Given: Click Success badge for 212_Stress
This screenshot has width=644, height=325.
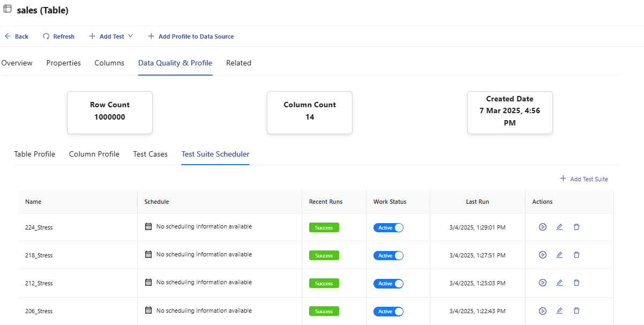Looking at the screenshot, I should [324, 283].
